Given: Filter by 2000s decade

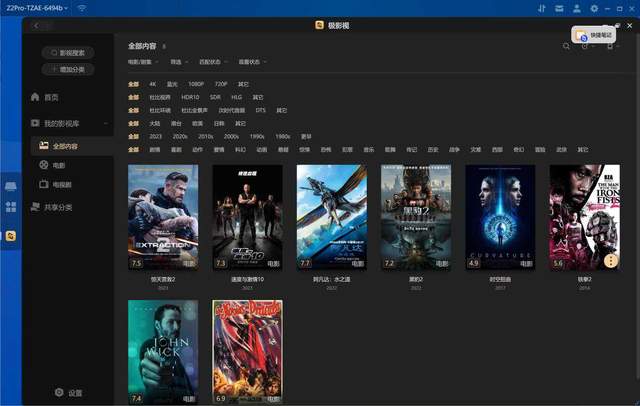Looking at the screenshot, I should [231, 136].
